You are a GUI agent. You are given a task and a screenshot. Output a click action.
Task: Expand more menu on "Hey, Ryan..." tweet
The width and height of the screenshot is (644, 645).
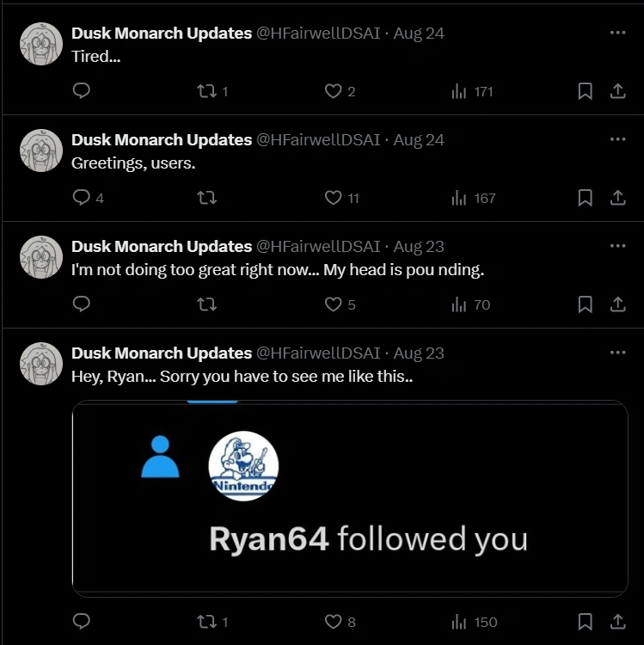click(x=617, y=353)
